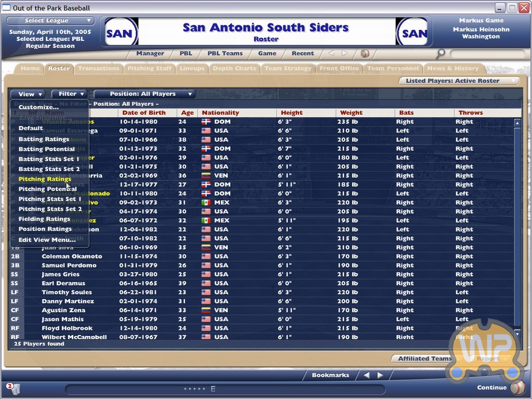Sort roster by the Age column header
This screenshot has height=399, width=532.
click(x=187, y=113)
